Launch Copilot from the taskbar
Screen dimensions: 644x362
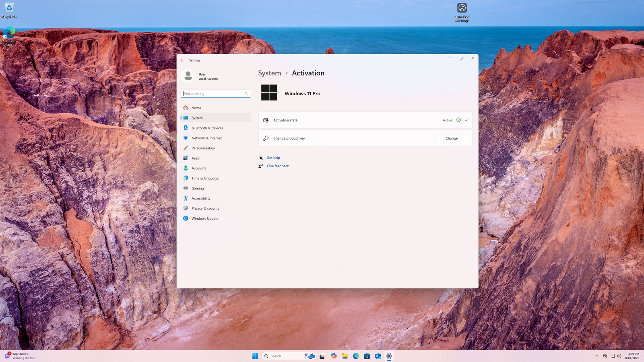click(x=334, y=356)
